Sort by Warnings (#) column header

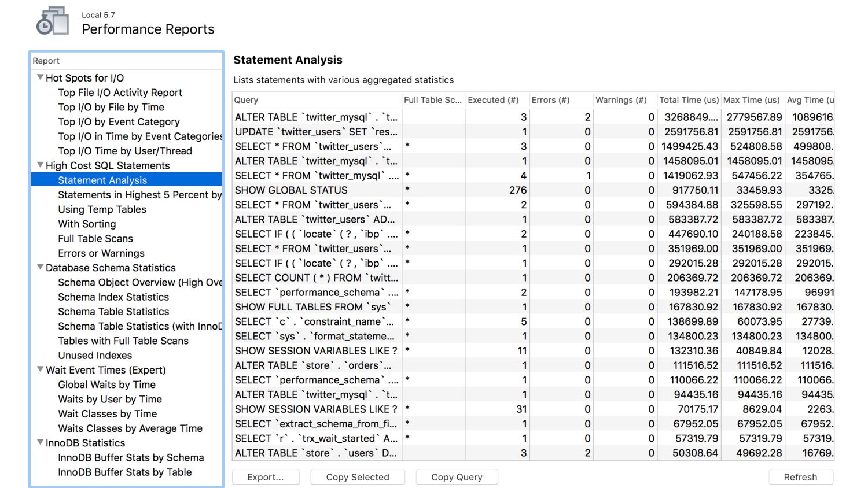626,100
